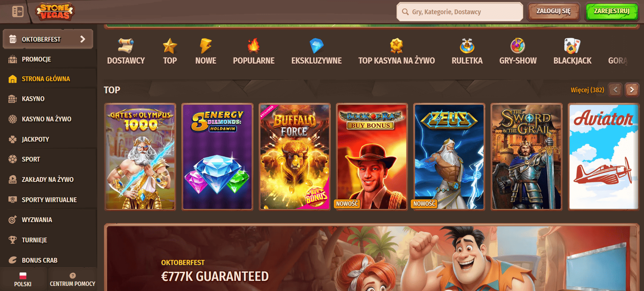The height and width of the screenshot is (291, 644).
Task: Launch the Aviator game thumbnail
Action: (x=603, y=157)
